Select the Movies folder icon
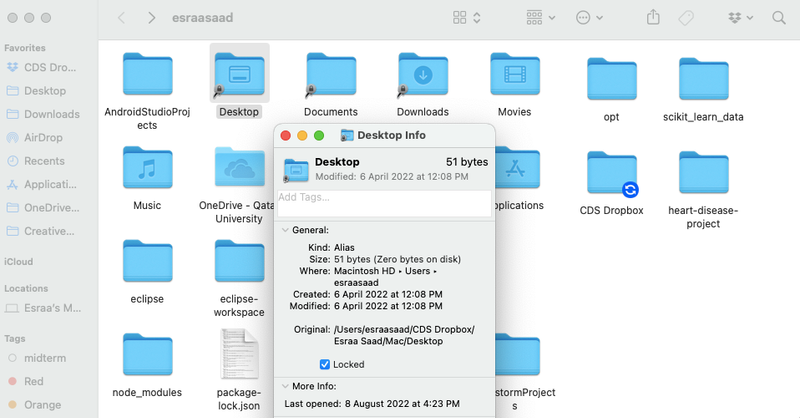The width and height of the screenshot is (800, 418). 515,74
